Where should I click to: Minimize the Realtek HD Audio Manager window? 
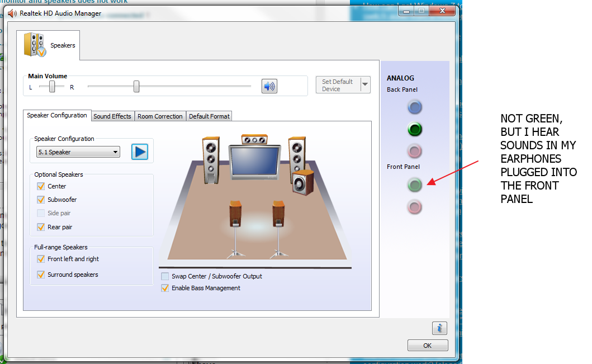(406, 11)
